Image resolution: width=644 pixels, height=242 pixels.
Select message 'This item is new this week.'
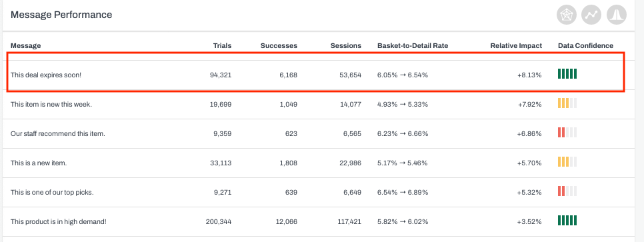tap(51, 105)
